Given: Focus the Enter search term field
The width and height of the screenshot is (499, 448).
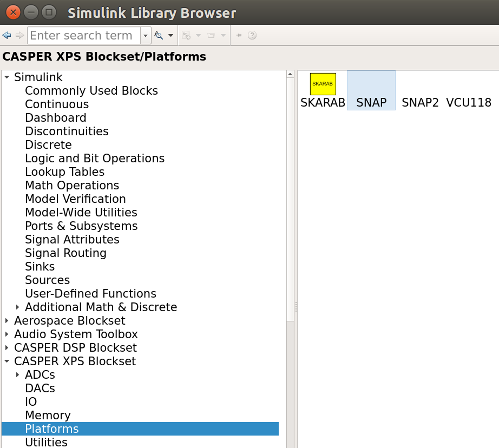Looking at the screenshot, I should coord(84,35).
